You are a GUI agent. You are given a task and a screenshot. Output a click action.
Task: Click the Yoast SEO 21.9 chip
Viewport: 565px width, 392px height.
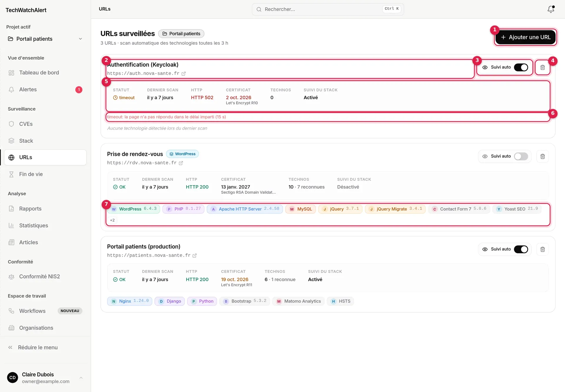click(517, 209)
